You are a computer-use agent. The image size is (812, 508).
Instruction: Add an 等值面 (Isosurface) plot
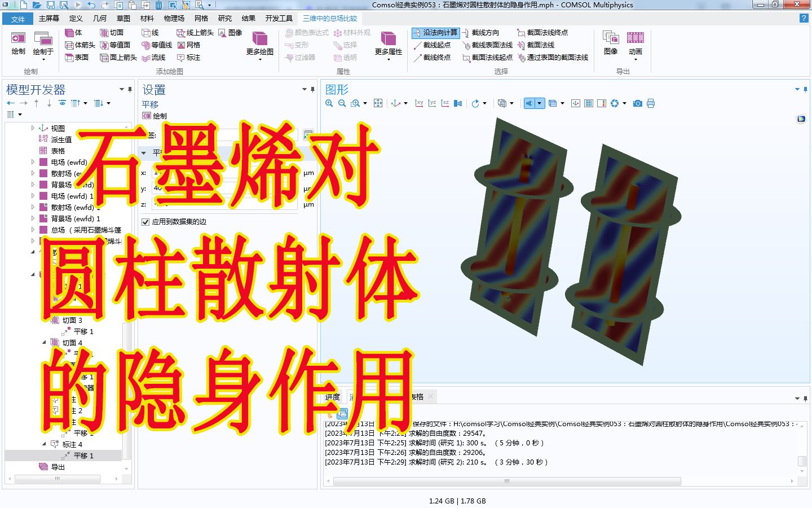[x=115, y=45]
